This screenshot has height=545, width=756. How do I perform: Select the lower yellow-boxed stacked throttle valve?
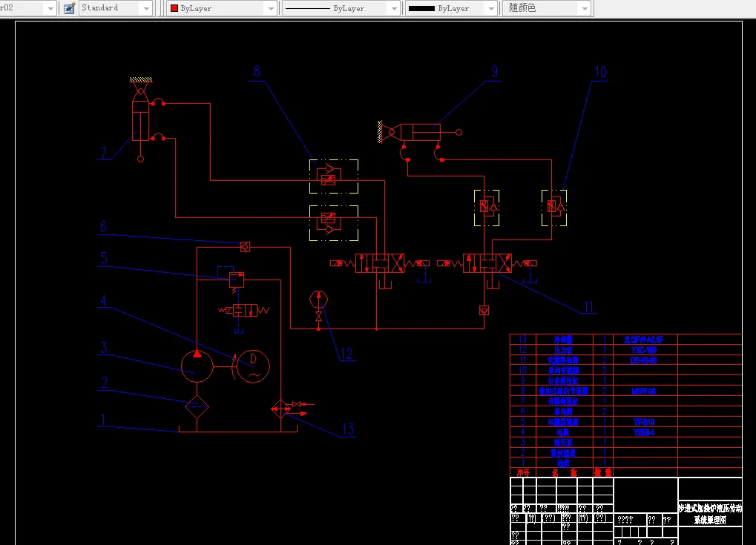(334, 223)
